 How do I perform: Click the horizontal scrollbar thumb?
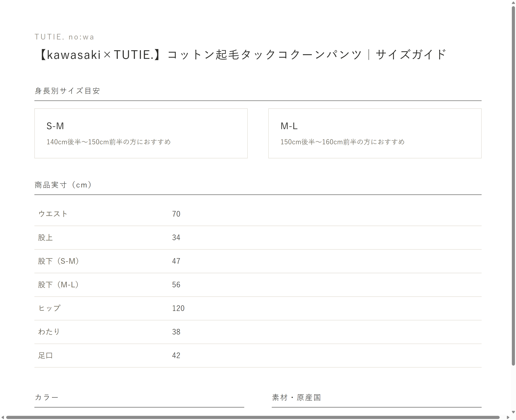[x=253, y=417]
